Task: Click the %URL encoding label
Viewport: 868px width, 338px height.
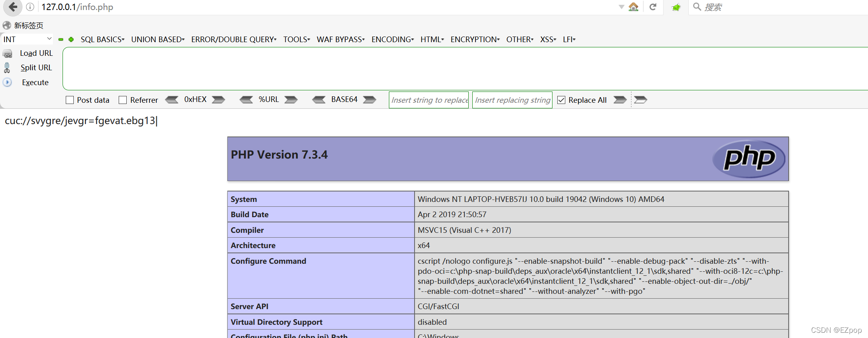Action: pos(269,99)
